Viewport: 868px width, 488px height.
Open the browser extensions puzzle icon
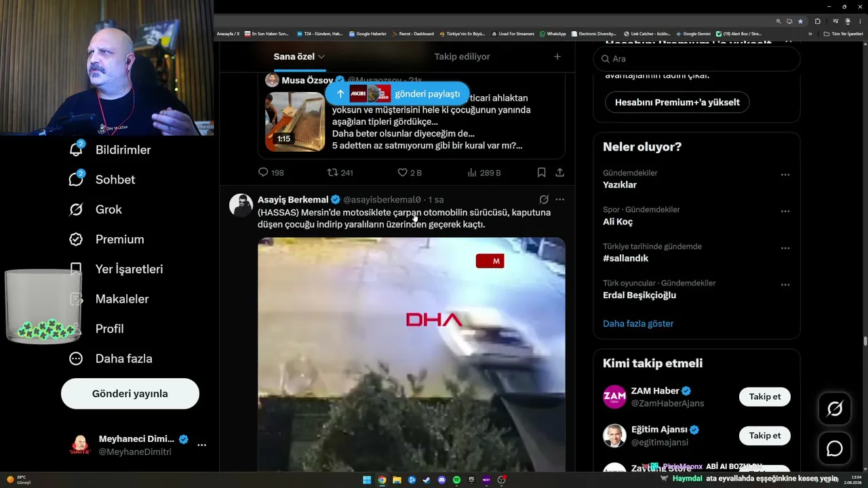(x=817, y=21)
